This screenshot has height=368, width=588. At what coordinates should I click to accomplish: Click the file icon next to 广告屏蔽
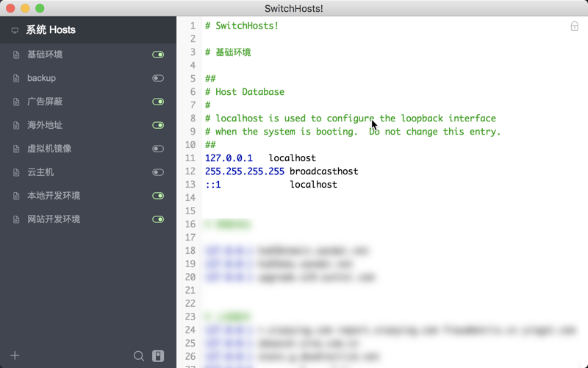[16, 102]
